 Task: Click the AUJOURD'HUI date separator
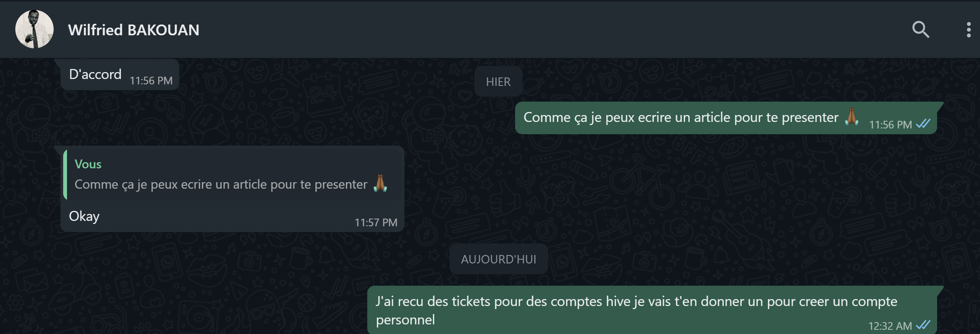tap(499, 259)
